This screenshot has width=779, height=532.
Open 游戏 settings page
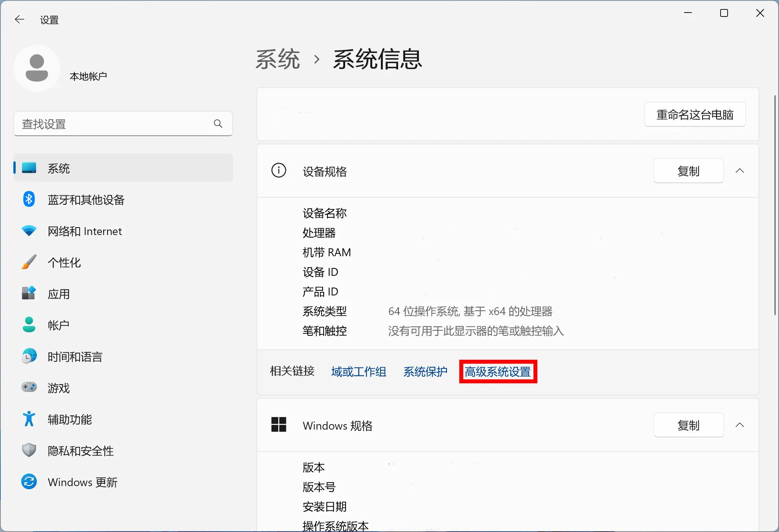tap(123, 388)
